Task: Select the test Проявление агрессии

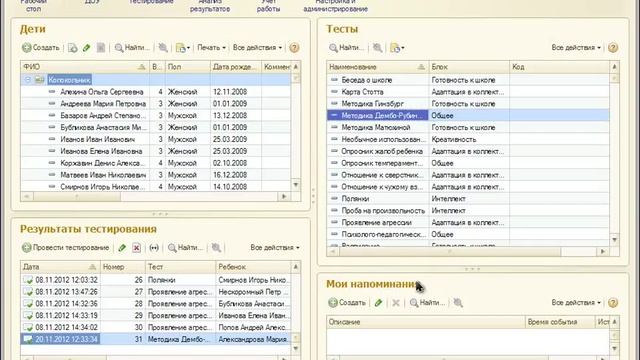Action: click(x=468, y=222)
